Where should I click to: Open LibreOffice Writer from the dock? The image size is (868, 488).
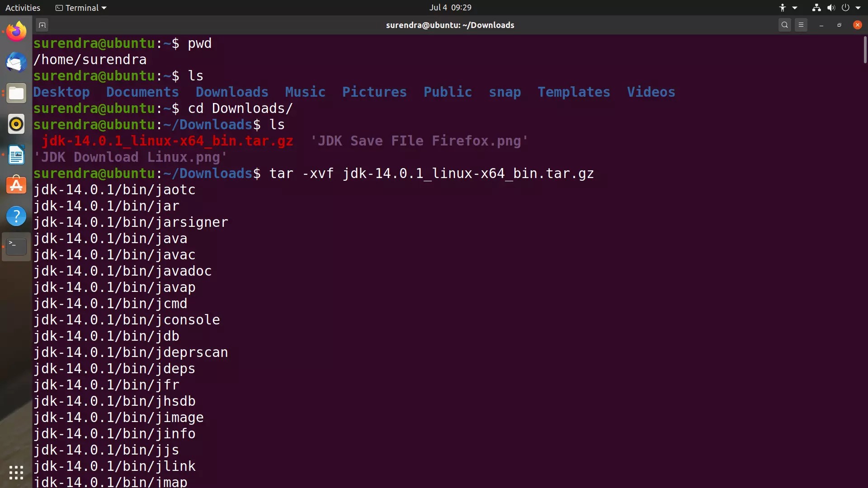click(x=16, y=155)
